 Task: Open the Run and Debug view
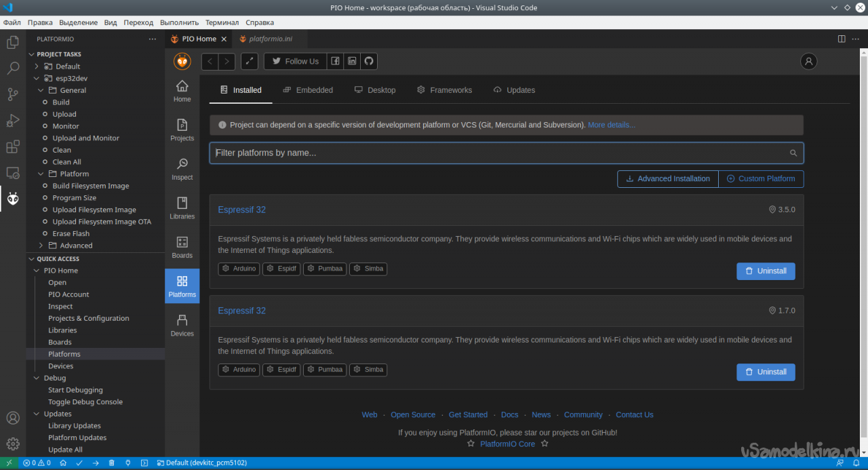click(x=13, y=121)
